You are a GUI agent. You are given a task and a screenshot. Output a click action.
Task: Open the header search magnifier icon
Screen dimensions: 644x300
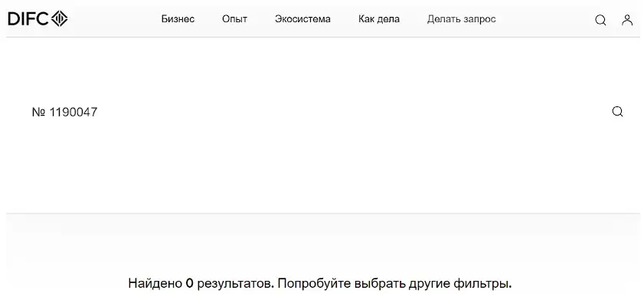[600, 20]
